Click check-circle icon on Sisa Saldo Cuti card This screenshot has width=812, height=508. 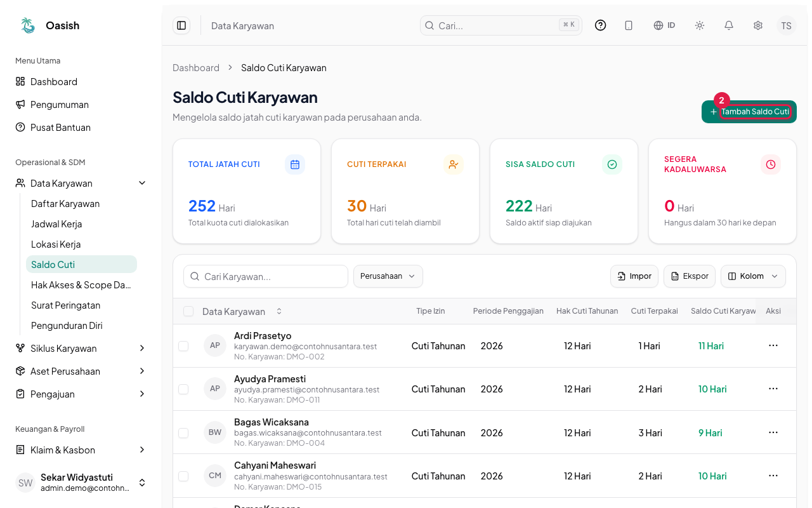612,164
